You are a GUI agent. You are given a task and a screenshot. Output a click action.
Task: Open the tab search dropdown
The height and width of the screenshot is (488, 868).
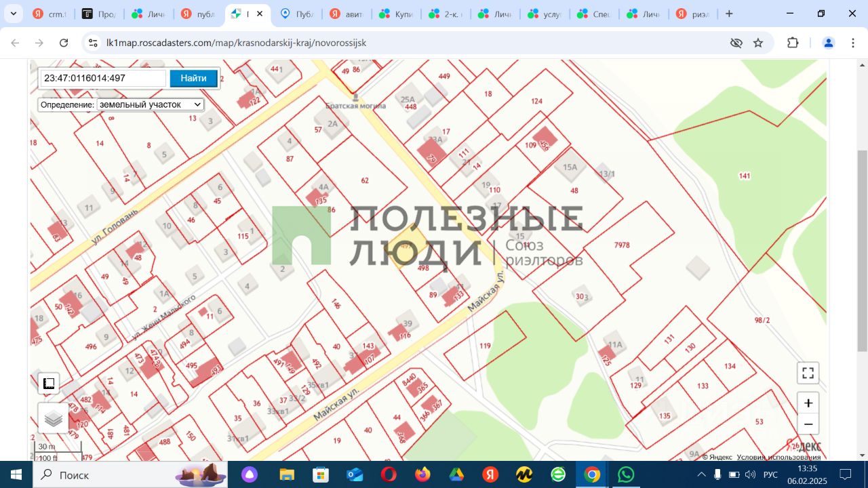(13, 14)
